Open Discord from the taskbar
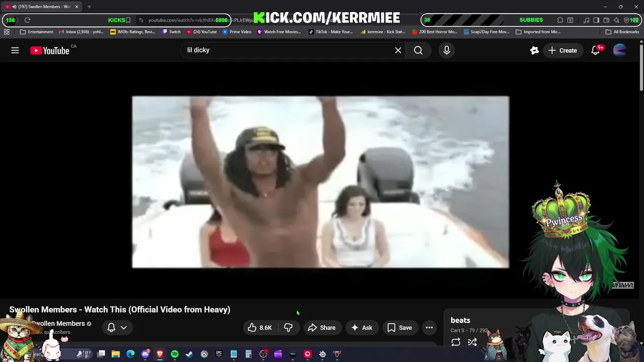Screen dimensions: 644x362 [145, 354]
